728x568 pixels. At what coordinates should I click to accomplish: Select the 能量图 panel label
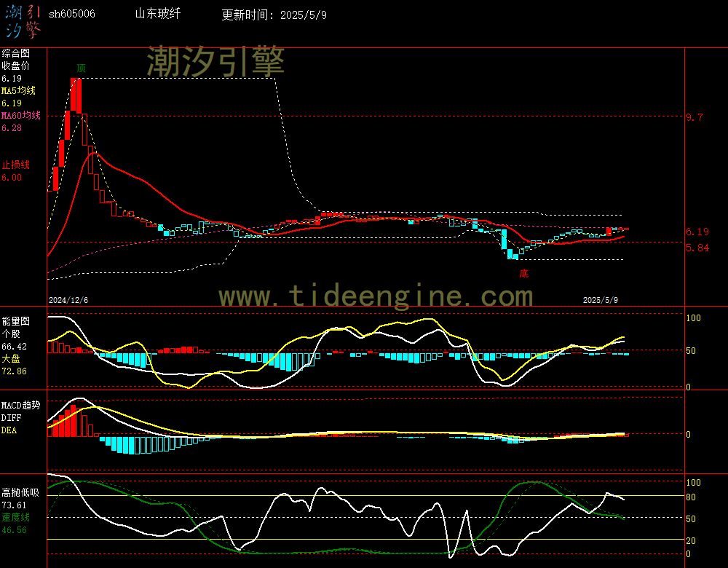(16, 321)
